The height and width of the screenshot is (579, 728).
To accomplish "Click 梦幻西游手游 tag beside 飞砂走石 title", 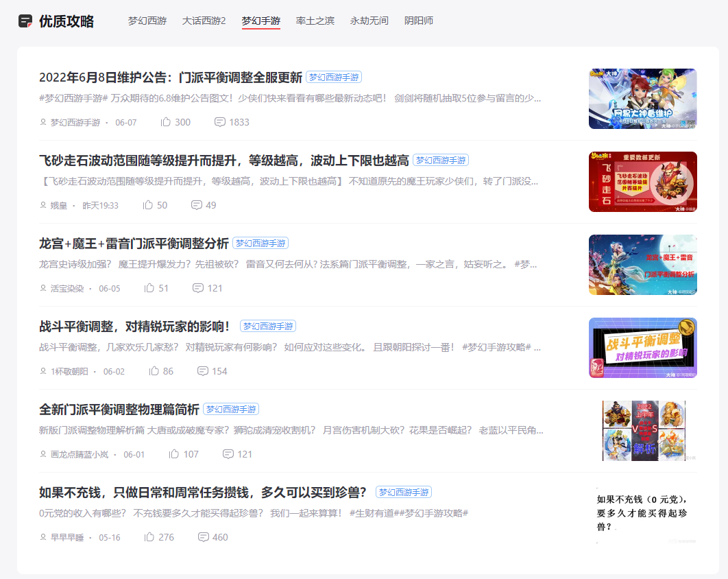I will point(441,161).
